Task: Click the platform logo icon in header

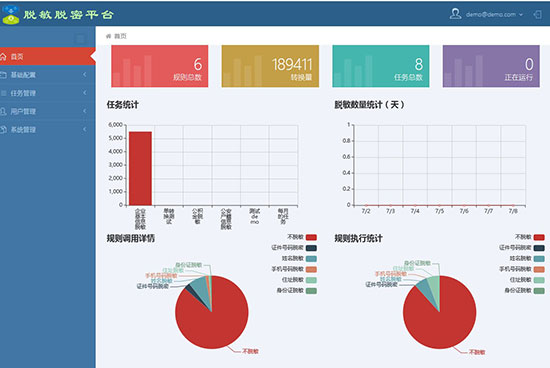Action: click(11, 14)
